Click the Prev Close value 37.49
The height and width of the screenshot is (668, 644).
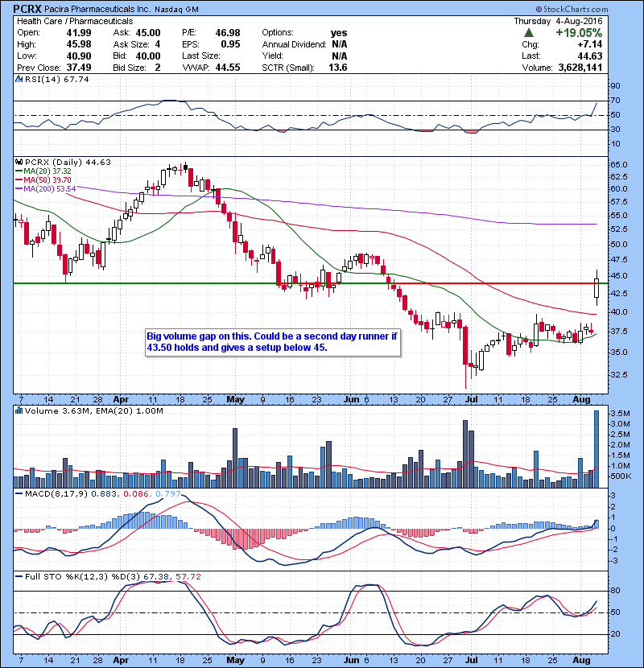click(79, 68)
